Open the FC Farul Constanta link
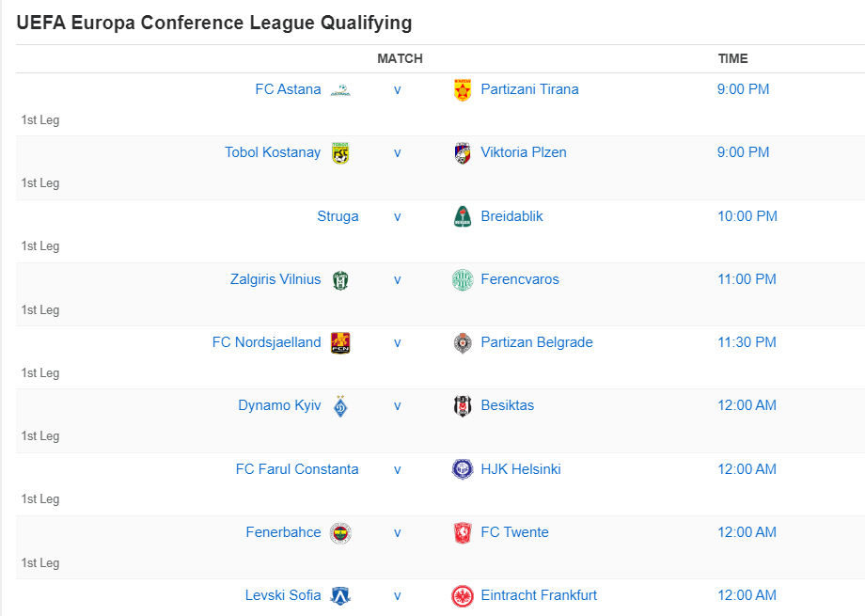Viewport: 865px width, 616px height. pos(298,468)
